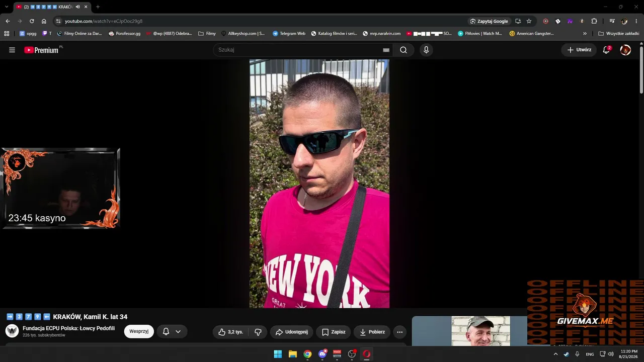This screenshot has width=644, height=362.
Task: Click Zapytaj Google lens button
Action: 489,21
